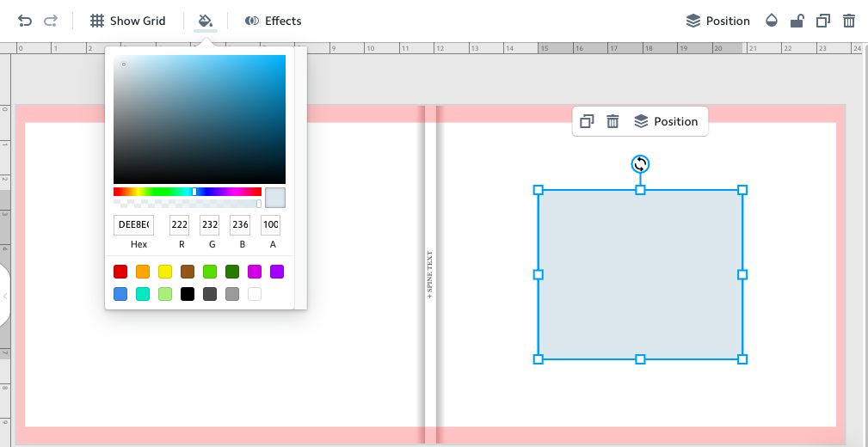Pick the red preset color swatch

pos(120,272)
